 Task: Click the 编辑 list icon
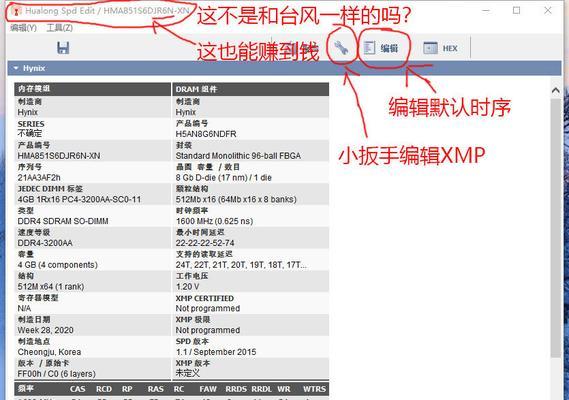pyautogui.click(x=369, y=48)
